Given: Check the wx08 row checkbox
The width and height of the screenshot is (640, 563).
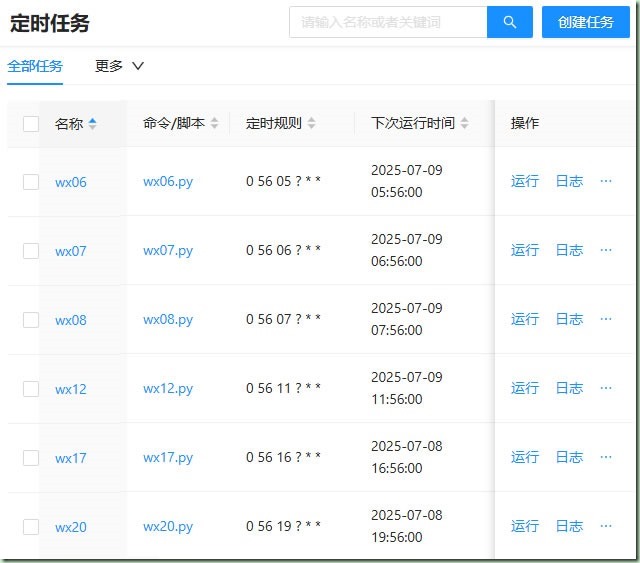Looking at the screenshot, I should (31, 320).
